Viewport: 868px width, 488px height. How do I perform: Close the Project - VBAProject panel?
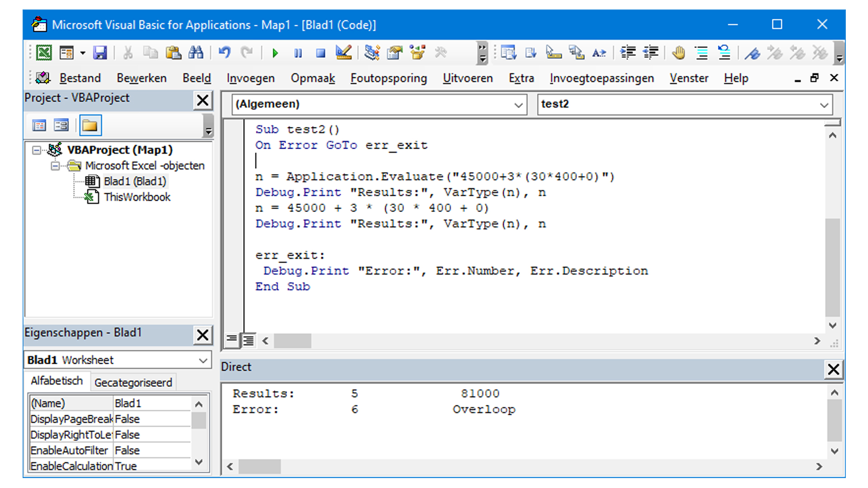click(203, 100)
